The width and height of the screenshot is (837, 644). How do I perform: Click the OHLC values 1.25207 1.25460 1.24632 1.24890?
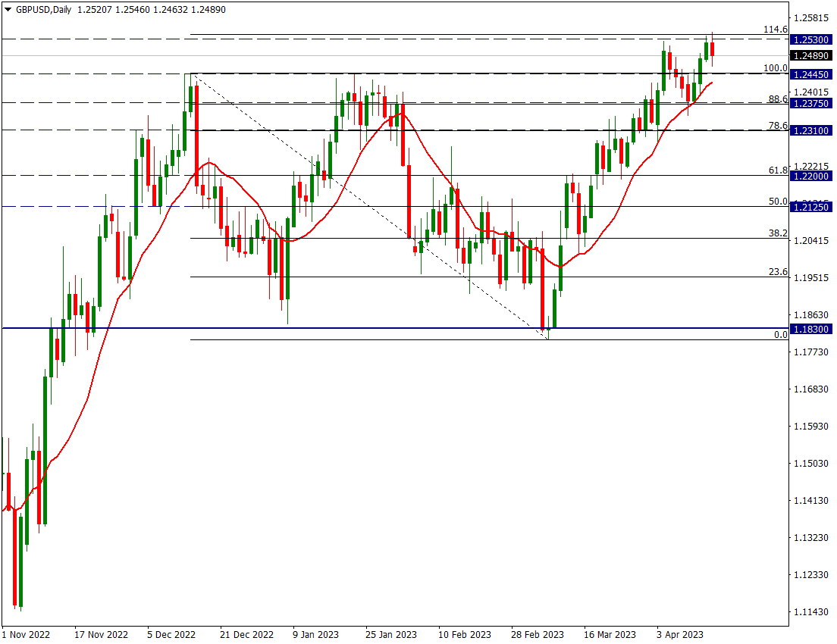[152, 10]
